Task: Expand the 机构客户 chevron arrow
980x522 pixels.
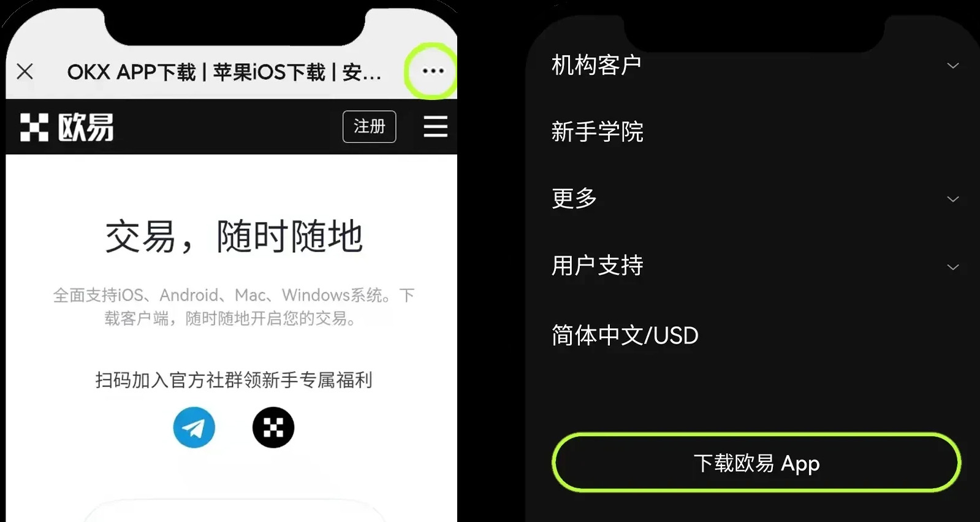Action: 953,66
